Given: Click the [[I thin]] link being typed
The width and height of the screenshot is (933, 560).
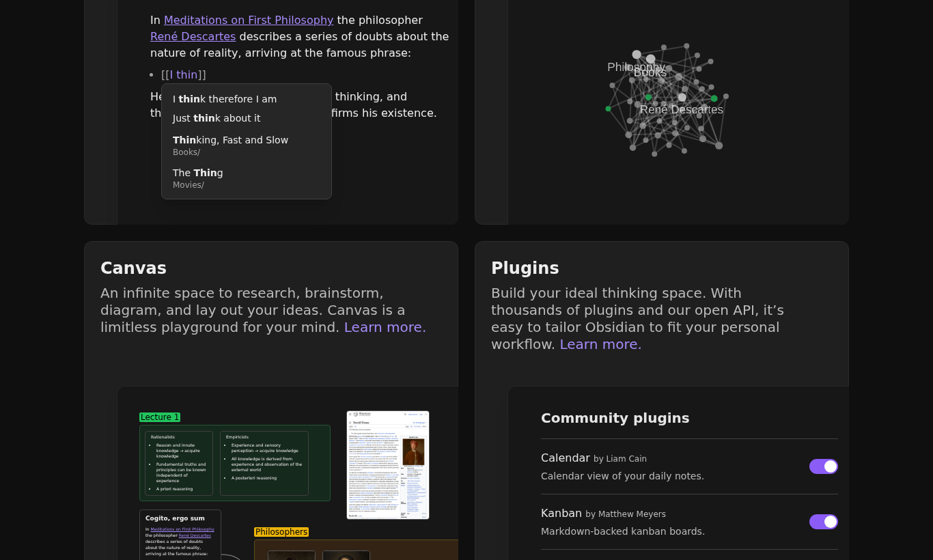Looking at the screenshot, I should (x=184, y=75).
